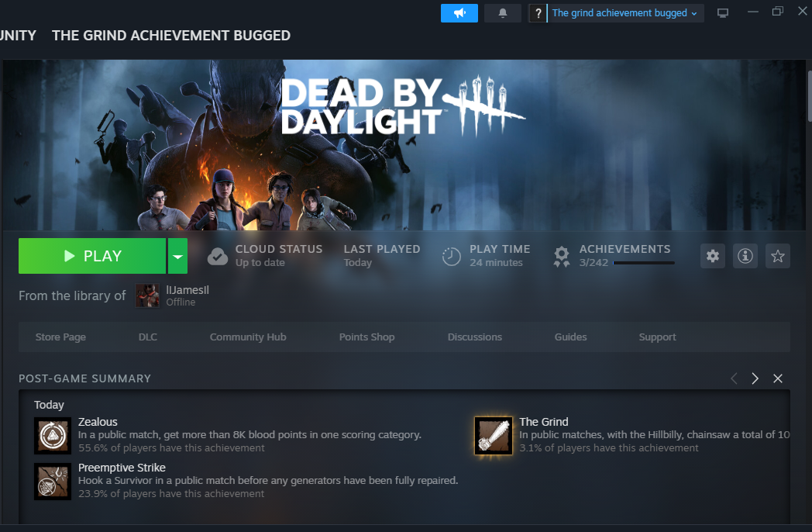Open the Points Shop tab
Image resolution: width=812 pixels, height=532 pixels.
click(x=366, y=337)
